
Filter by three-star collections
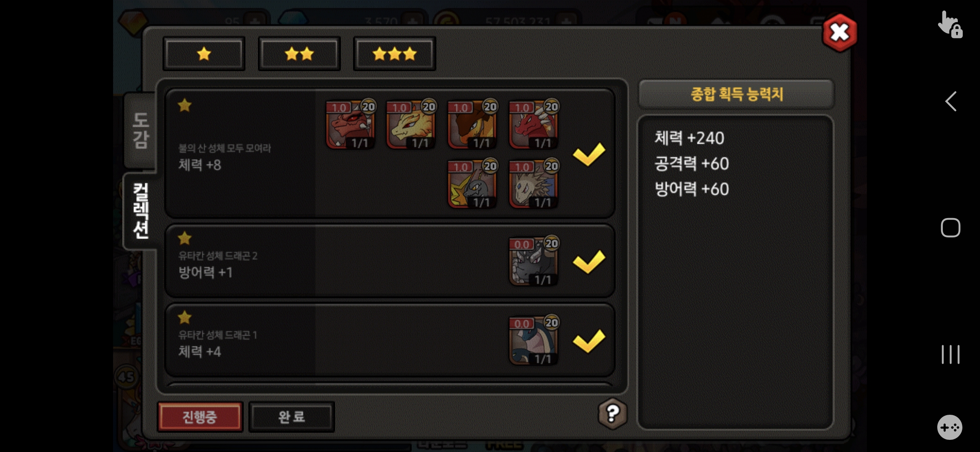tap(395, 54)
